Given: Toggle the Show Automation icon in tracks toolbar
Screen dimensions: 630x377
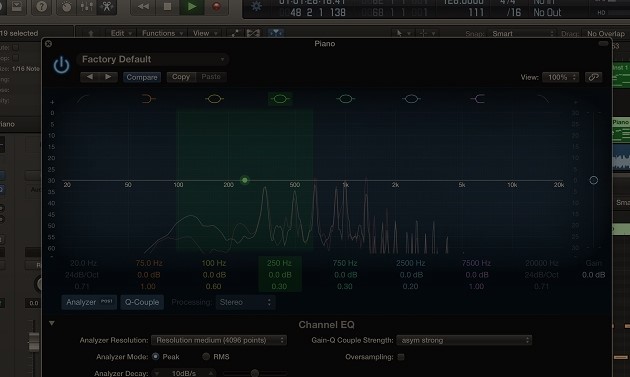Looking at the screenshot, I should 235,33.
